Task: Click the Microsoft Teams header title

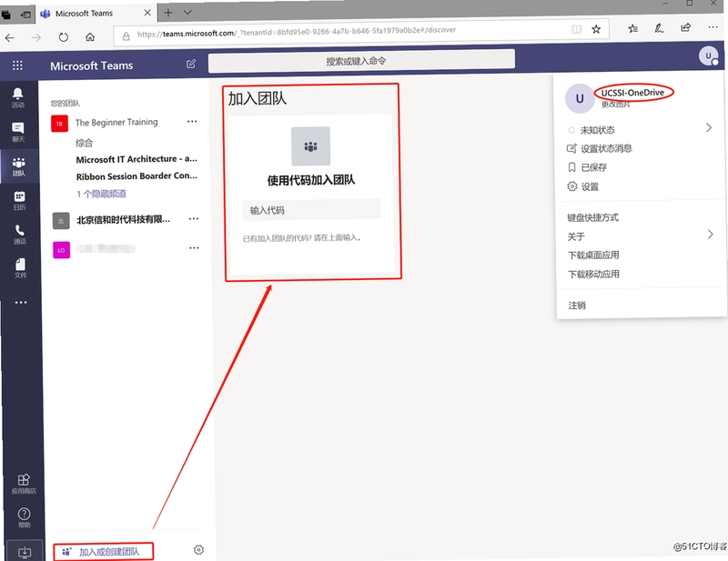Action: point(92,65)
